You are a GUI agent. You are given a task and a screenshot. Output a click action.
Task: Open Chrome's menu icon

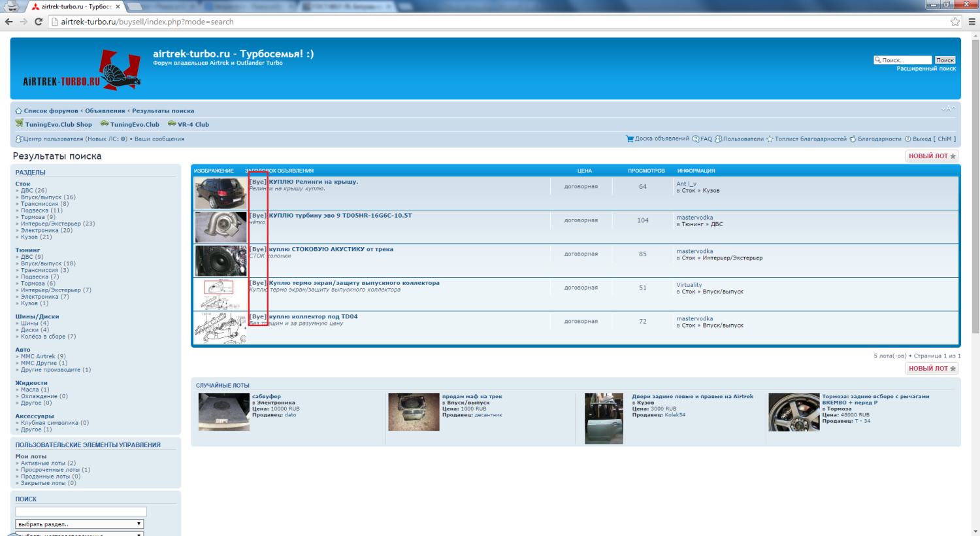click(x=972, y=22)
